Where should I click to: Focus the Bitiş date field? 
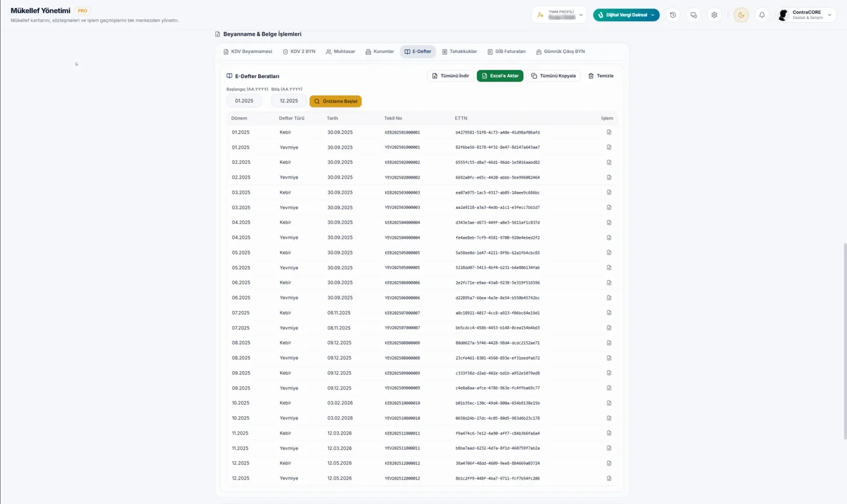pos(289,101)
